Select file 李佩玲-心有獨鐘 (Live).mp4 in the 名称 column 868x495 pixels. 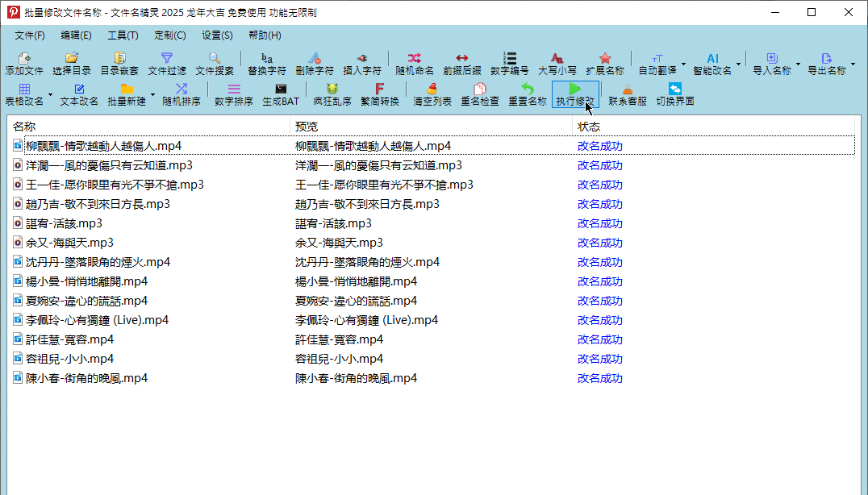(x=98, y=320)
